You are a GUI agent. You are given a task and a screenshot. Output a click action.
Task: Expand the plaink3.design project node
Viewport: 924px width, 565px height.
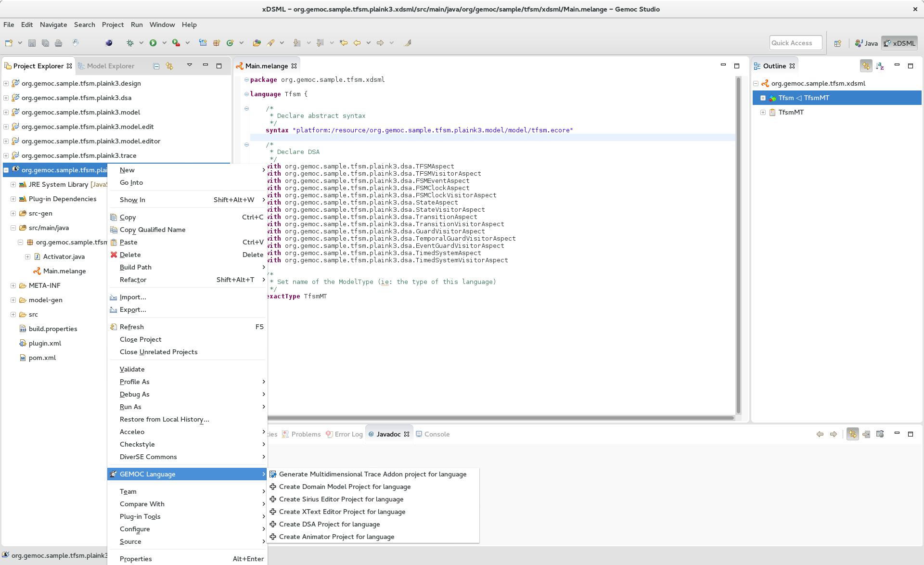[6, 83]
